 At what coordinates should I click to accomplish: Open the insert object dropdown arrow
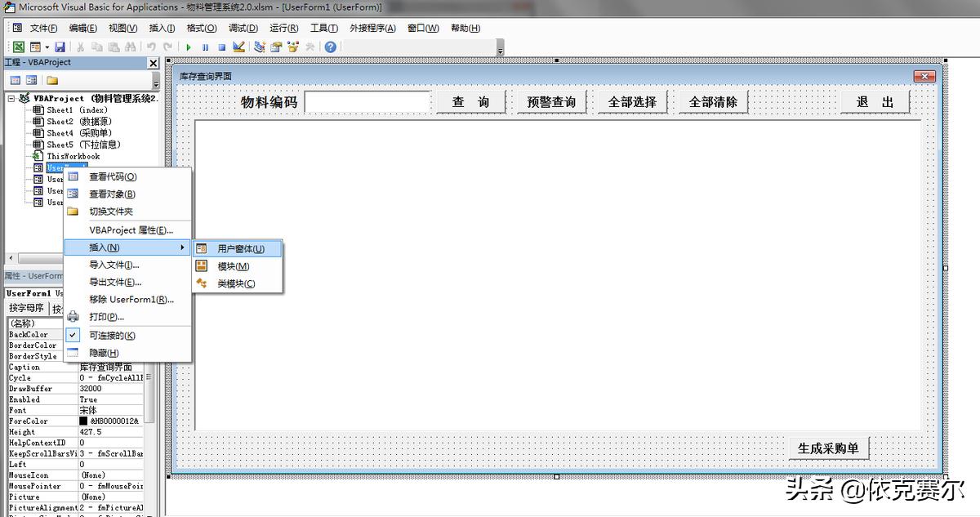(46, 47)
